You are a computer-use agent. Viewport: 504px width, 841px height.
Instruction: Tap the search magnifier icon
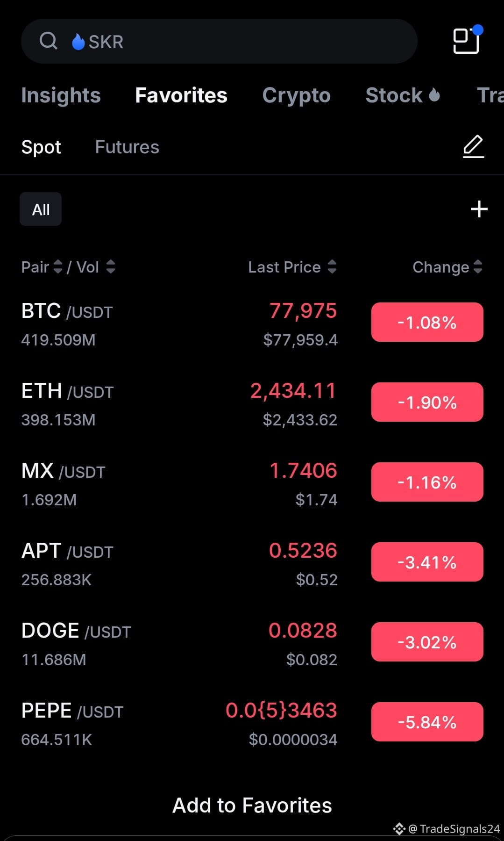49,41
